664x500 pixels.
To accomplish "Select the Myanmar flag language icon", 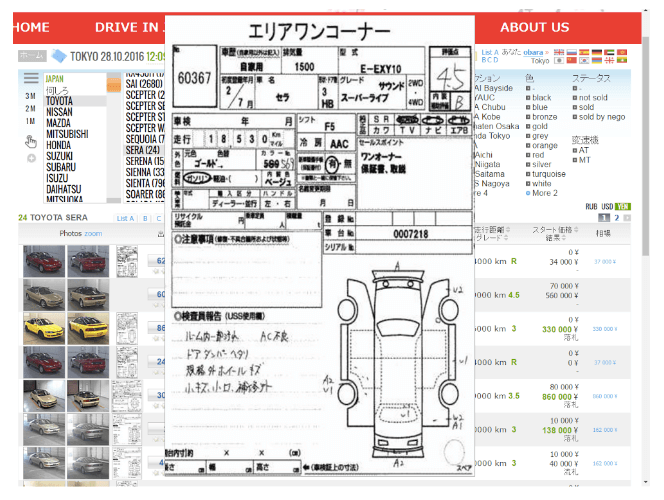I will point(622,60).
